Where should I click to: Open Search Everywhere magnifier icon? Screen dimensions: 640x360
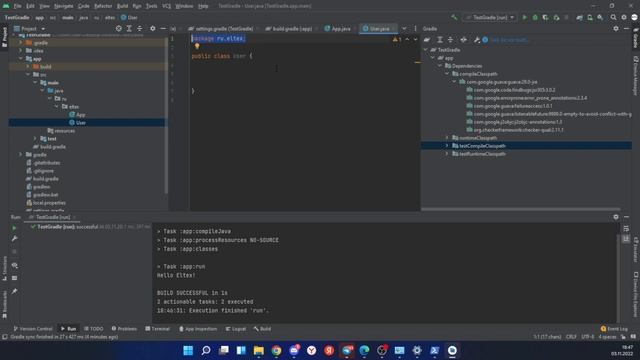click(x=613, y=18)
